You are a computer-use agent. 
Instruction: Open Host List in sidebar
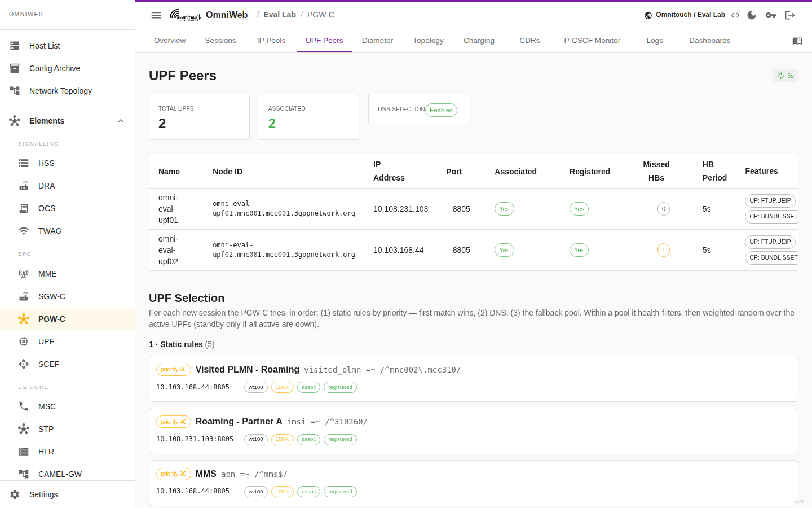68,46
